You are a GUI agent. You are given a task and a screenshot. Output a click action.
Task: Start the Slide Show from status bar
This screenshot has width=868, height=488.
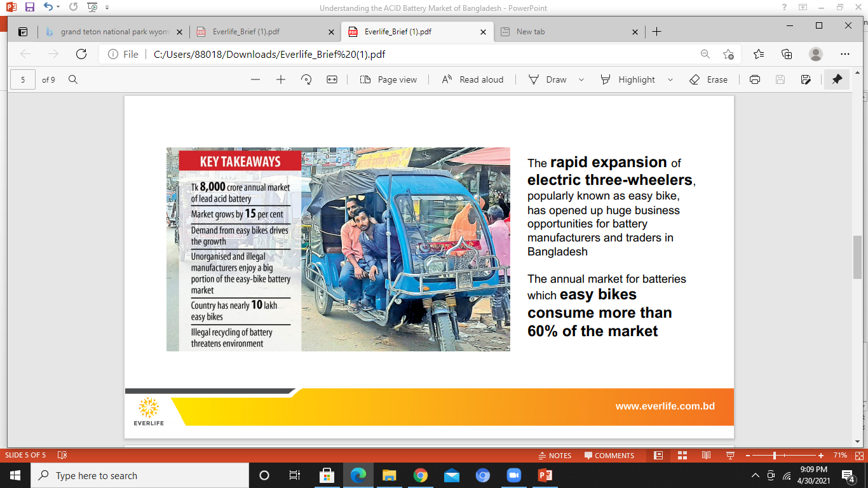[x=730, y=455]
